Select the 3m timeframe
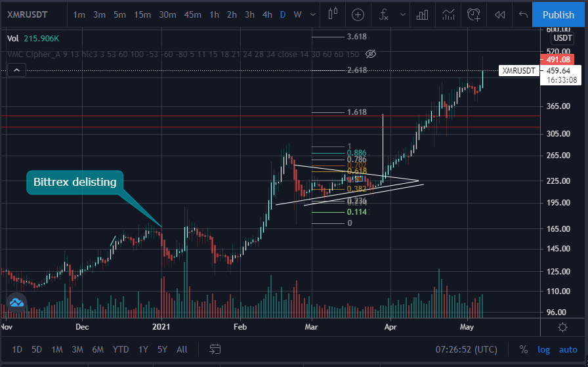 (x=99, y=14)
